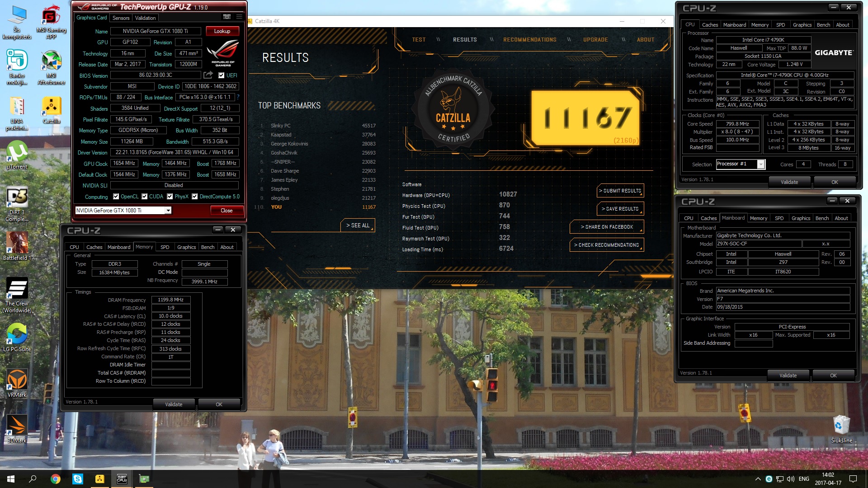The width and height of the screenshot is (868, 488).
Task: Click the taskbar search magnifier
Action: (x=33, y=479)
